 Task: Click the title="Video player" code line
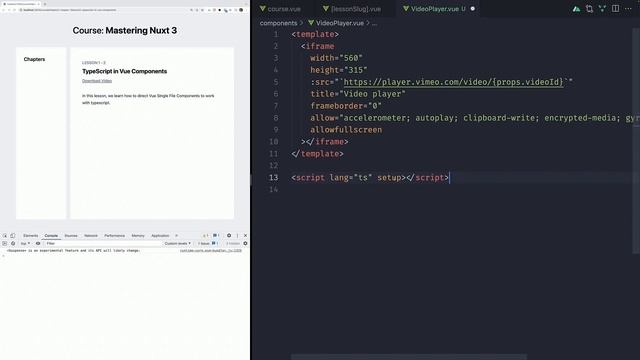[358, 94]
